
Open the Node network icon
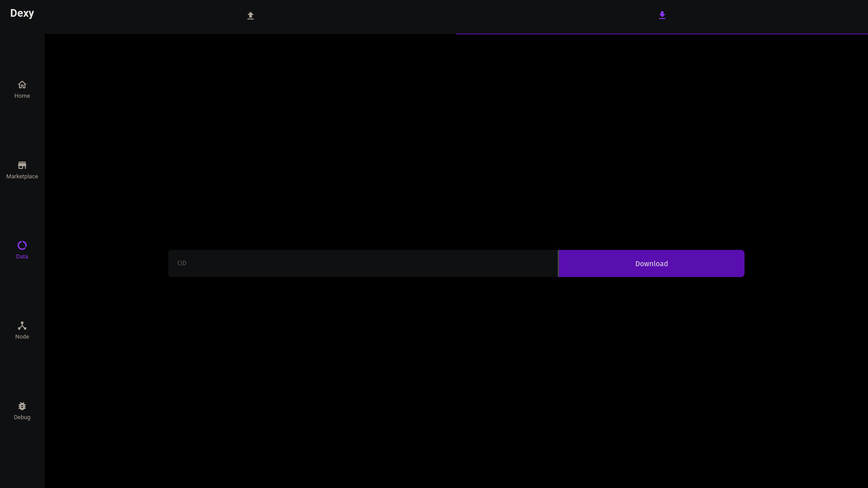click(22, 325)
